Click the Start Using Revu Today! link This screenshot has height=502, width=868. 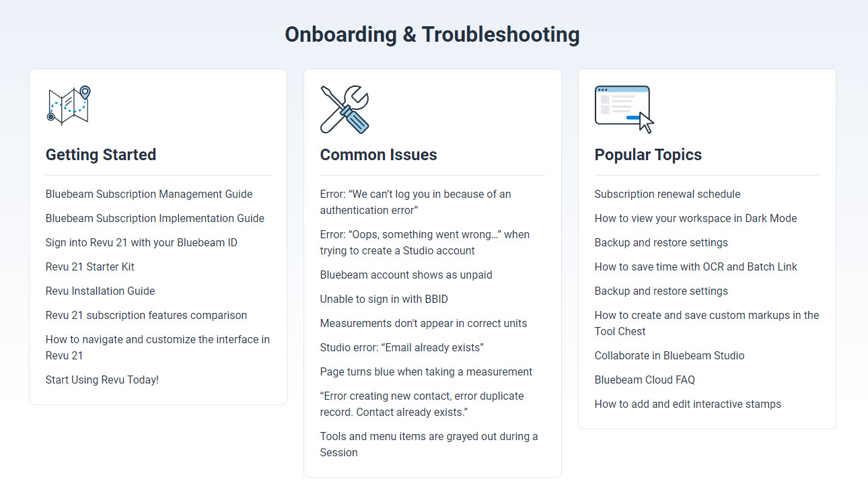click(102, 380)
